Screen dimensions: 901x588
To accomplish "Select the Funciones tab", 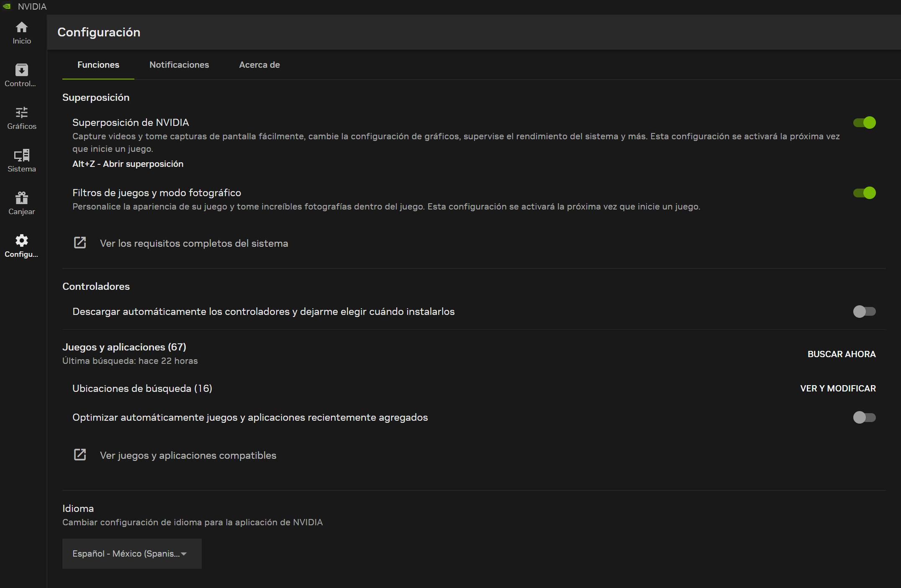I will [98, 65].
